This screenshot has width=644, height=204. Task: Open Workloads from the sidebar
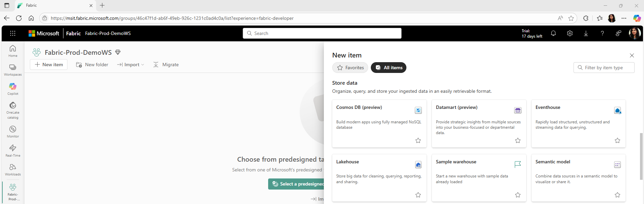pos(13,170)
